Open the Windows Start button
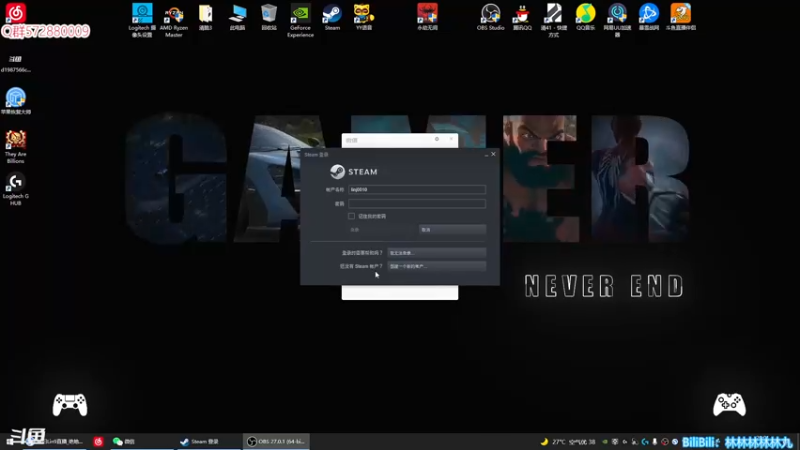This screenshot has height=450, width=800. (10, 441)
